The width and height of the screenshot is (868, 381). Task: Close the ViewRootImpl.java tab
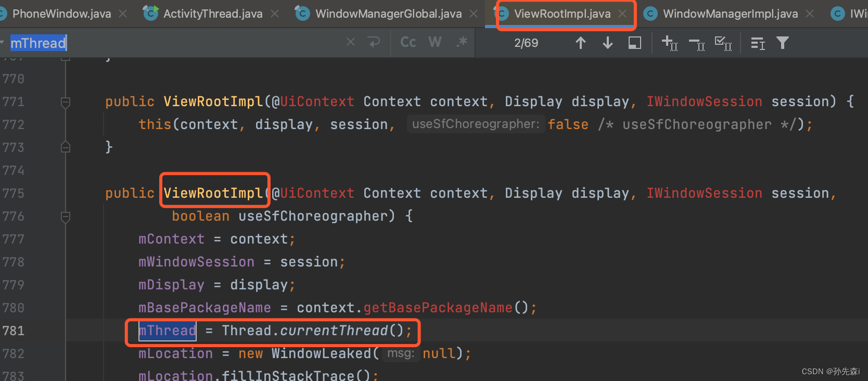(x=622, y=14)
